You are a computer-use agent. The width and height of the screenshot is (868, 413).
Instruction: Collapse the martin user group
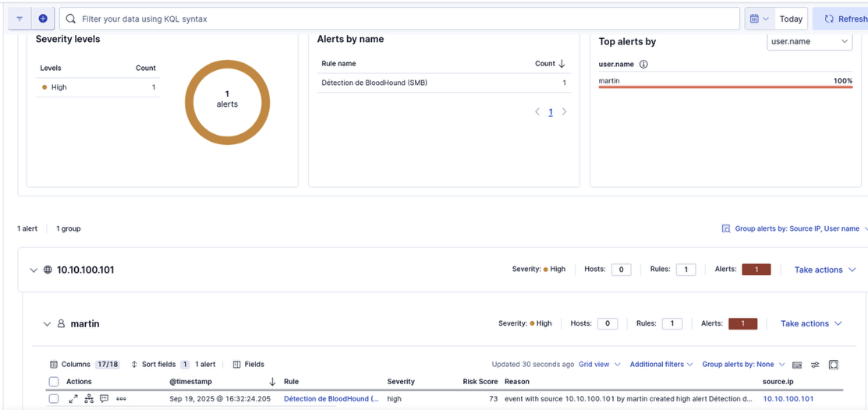[47, 324]
